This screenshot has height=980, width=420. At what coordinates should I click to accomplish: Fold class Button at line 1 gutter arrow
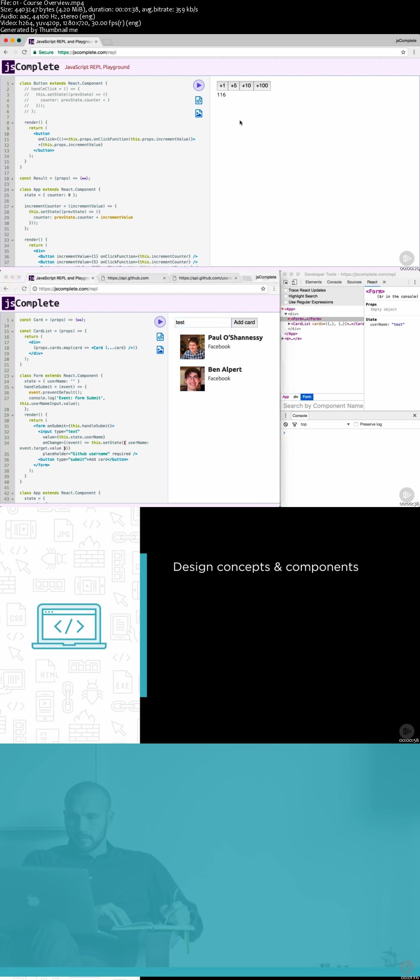[12, 84]
